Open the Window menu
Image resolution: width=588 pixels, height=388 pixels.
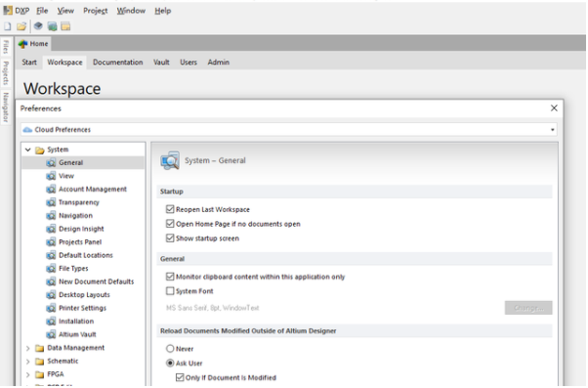[131, 11]
